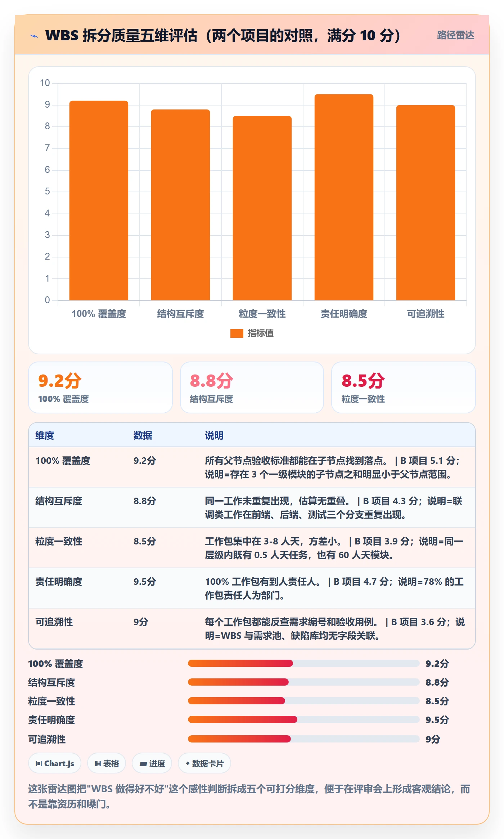Click the lightning icon beside the WBS title
504x839 pixels.
[x=34, y=36]
